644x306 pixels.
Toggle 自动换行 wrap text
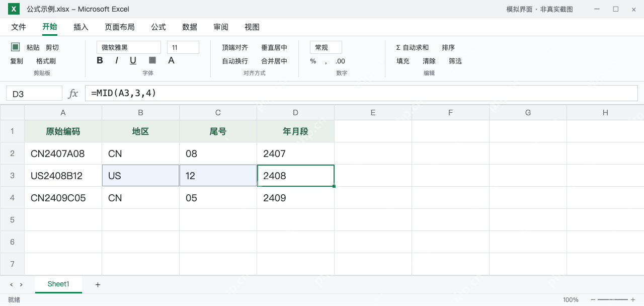pos(235,61)
